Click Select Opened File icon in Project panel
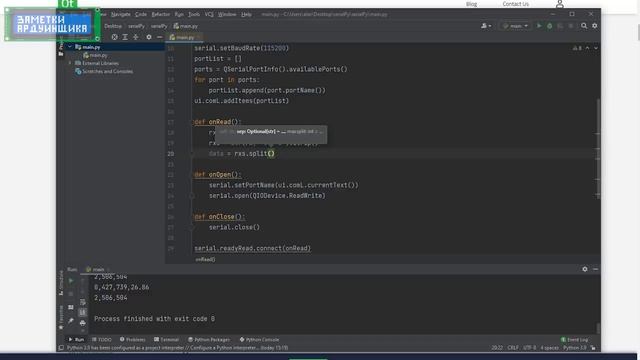The image size is (640, 360). 115,37
